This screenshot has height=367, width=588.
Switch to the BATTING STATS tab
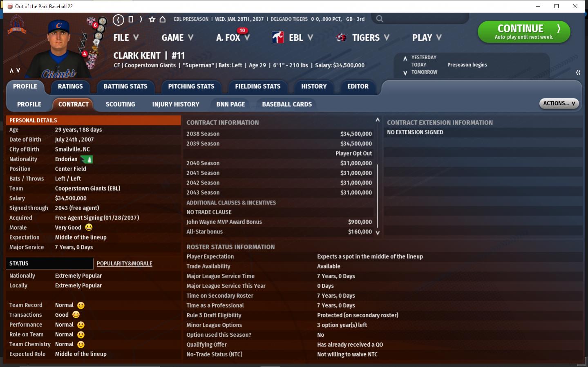[125, 87]
